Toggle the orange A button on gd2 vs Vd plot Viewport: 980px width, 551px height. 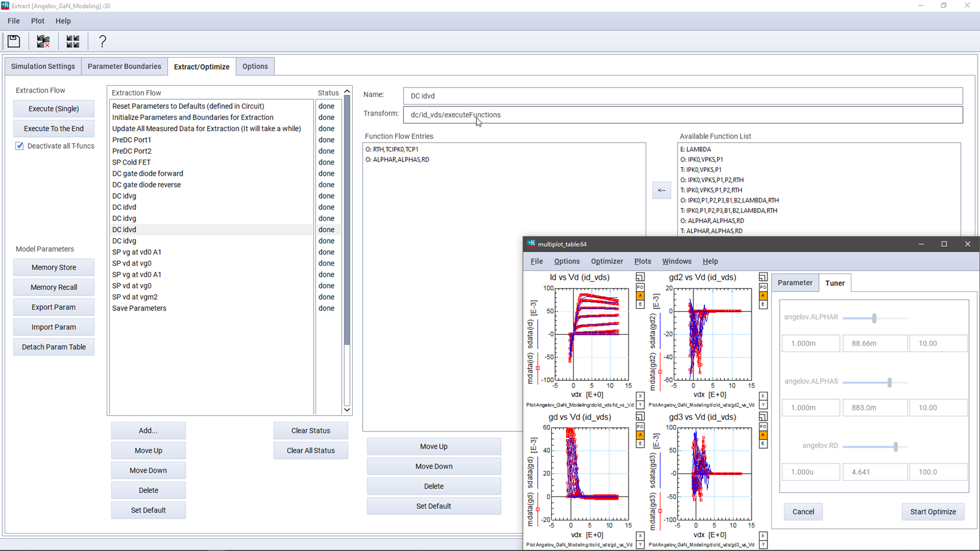click(763, 296)
